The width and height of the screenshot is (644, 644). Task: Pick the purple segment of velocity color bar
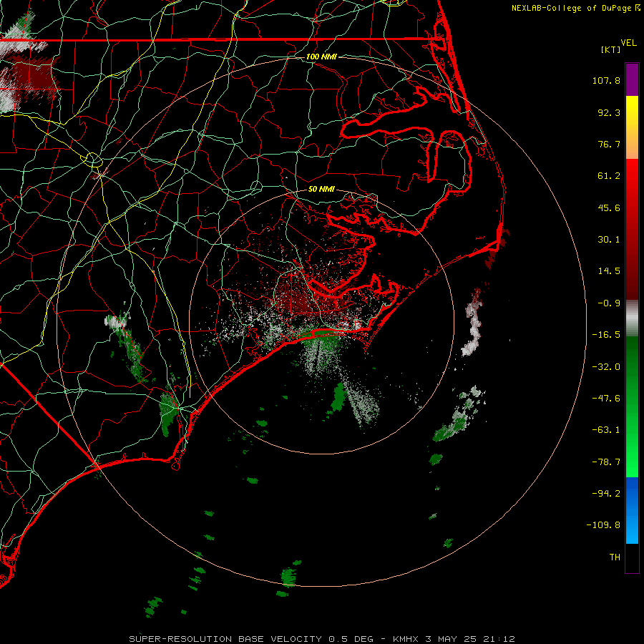(x=632, y=80)
